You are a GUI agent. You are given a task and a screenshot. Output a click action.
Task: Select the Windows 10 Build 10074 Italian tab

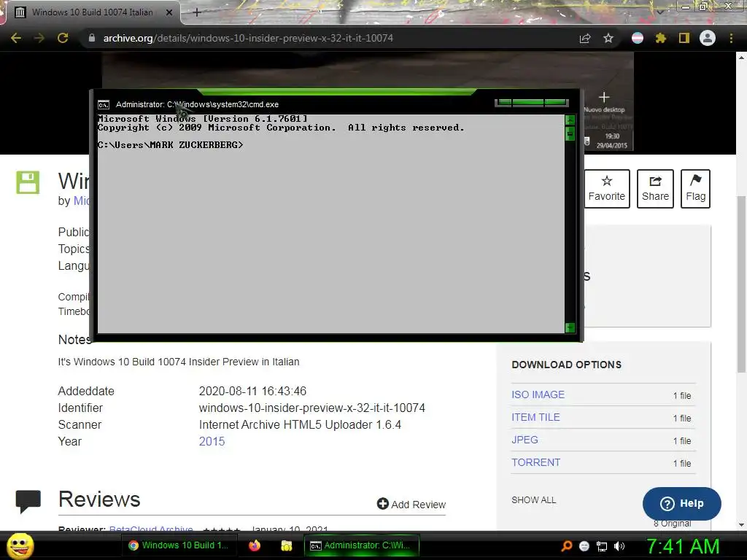point(93,12)
